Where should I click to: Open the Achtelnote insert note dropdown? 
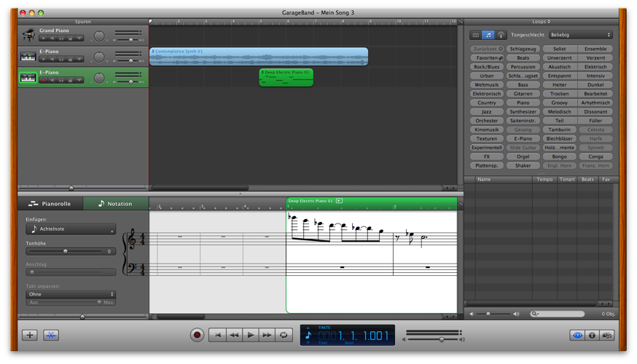(71, 229)
